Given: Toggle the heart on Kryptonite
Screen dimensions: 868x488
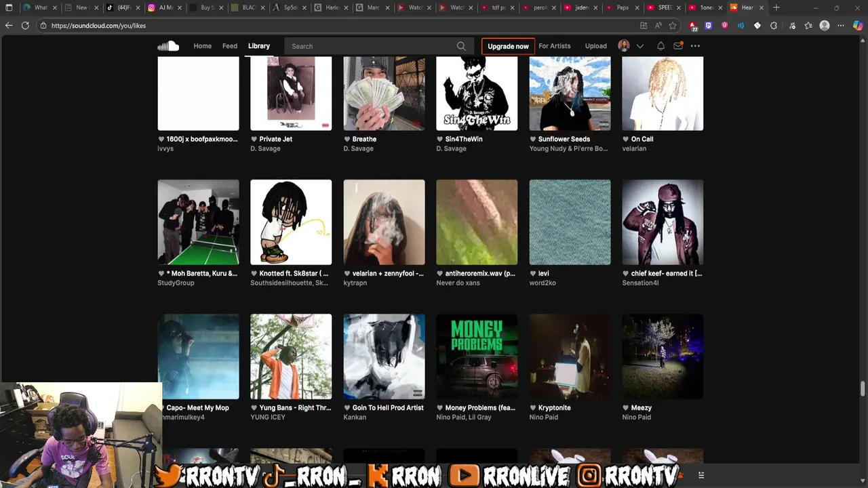Looking at the screenshot, I should point(533,407).
